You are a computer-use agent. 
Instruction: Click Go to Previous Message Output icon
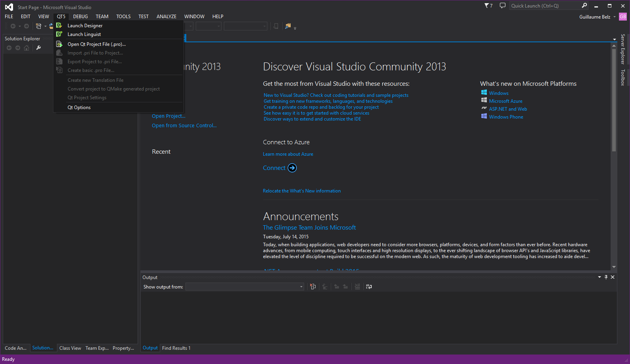[x=337, y=287]
